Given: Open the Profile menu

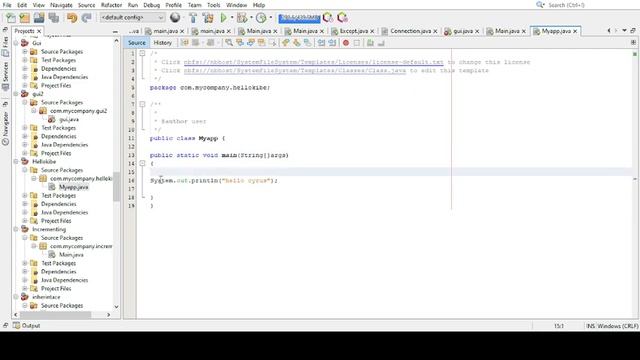Looking at the screenshot, I should [x=173, y=5].
